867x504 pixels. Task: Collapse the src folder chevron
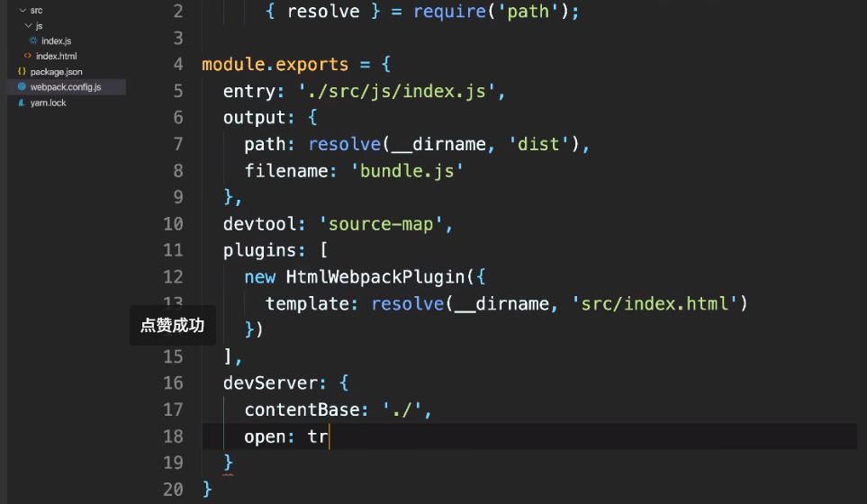pyautogui.click(x=23, y=11)
